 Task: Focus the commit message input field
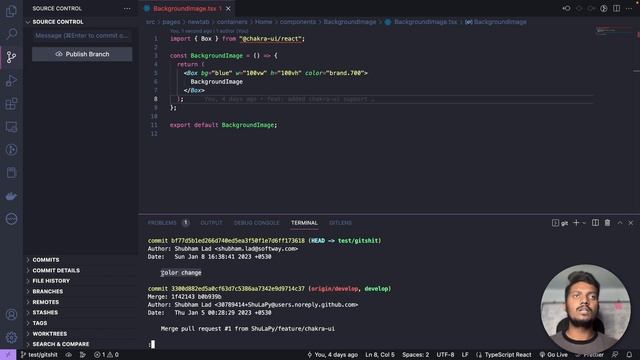click(82, 36)
